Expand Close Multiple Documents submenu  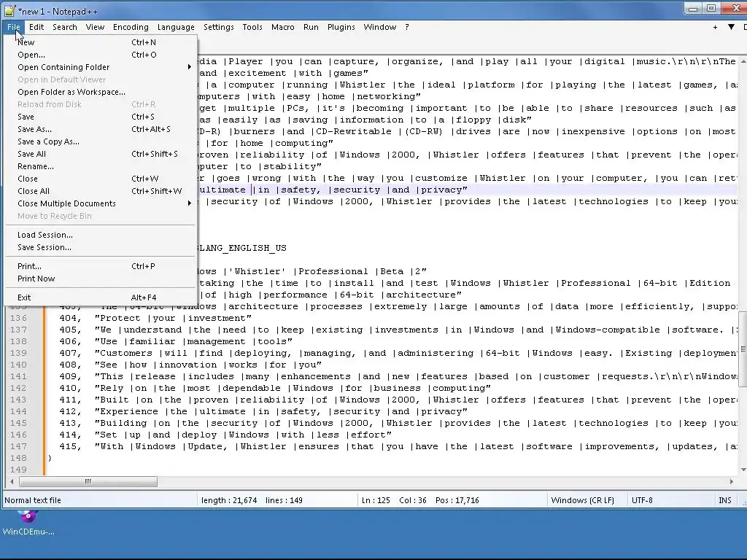[x=101, y=203]
